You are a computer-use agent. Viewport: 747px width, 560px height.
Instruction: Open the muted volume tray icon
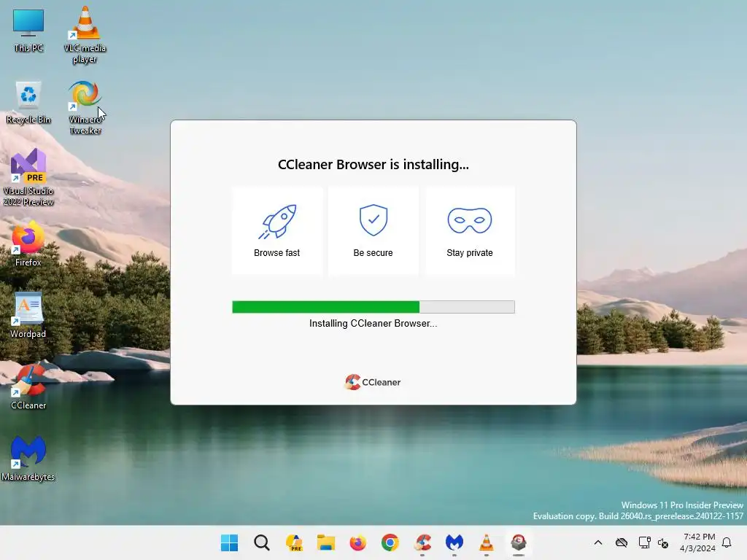tap(663, 542)
